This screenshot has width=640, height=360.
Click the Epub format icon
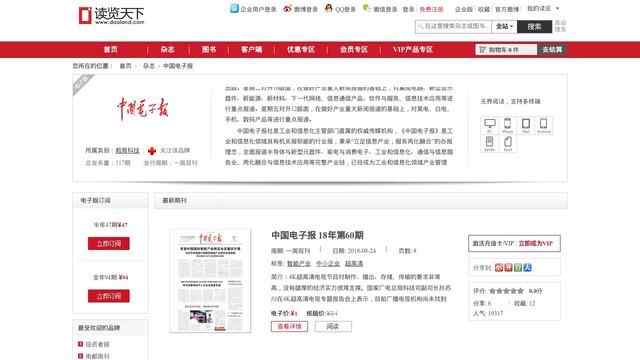(508, 143)
